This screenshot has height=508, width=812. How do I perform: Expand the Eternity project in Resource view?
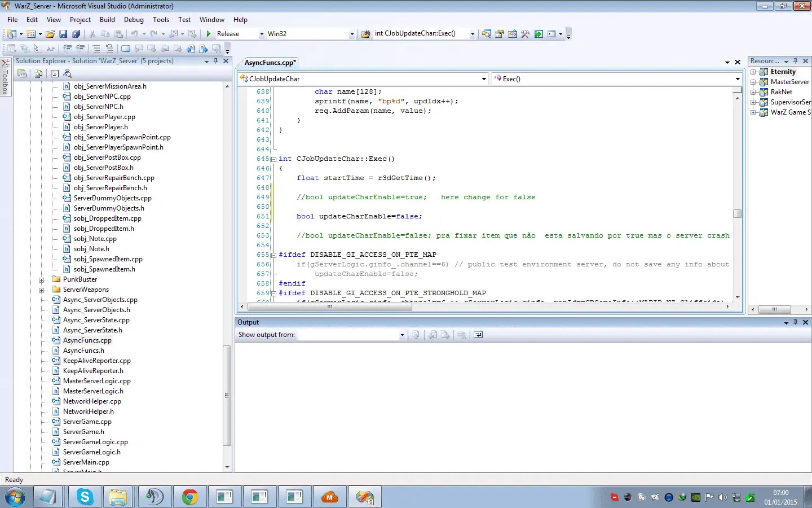753,72
